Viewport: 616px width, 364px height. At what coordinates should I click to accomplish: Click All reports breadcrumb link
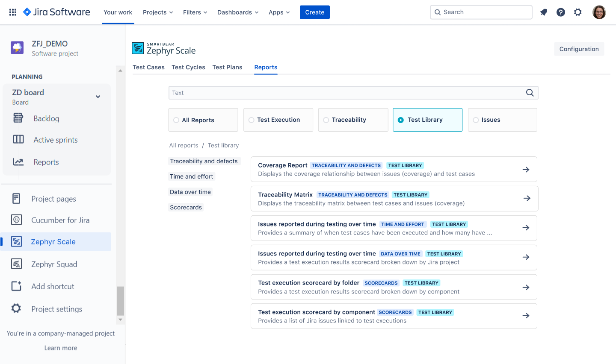tap(184, 145)
